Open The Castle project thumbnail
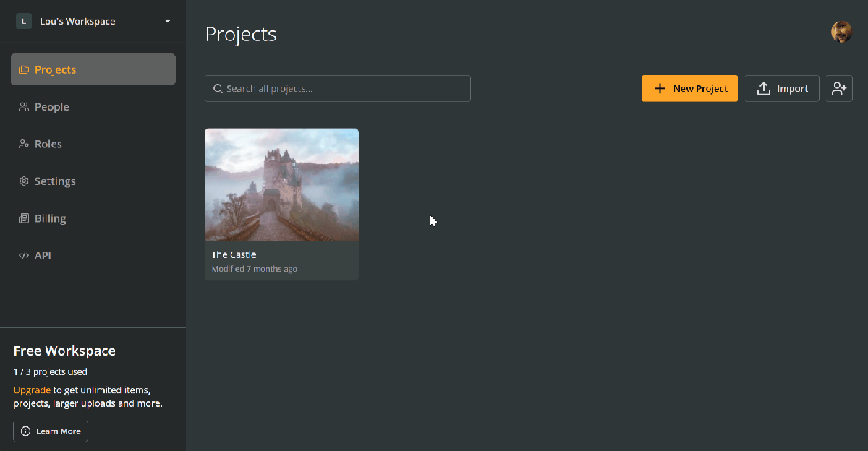 tap(282, 185)
